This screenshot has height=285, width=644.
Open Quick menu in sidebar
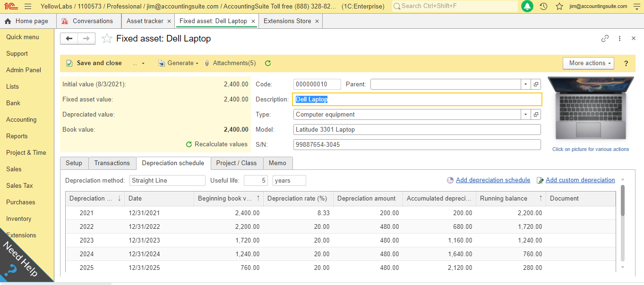point(23,37)
